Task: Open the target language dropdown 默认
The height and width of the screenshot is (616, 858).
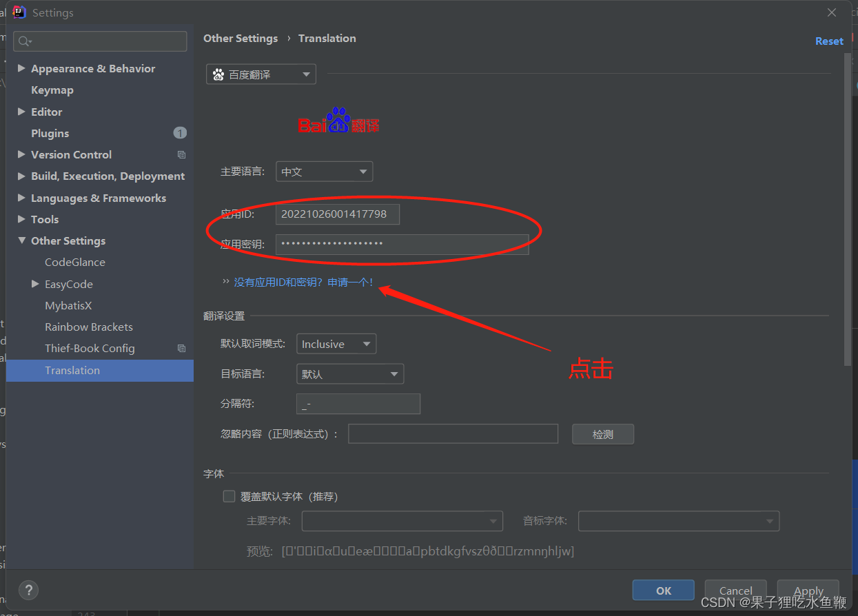Action: (350, 374)
